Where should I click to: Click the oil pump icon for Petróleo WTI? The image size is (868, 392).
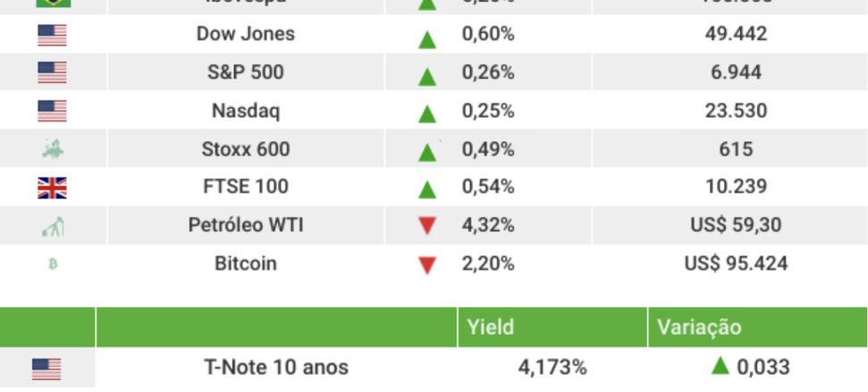(52, 227)
